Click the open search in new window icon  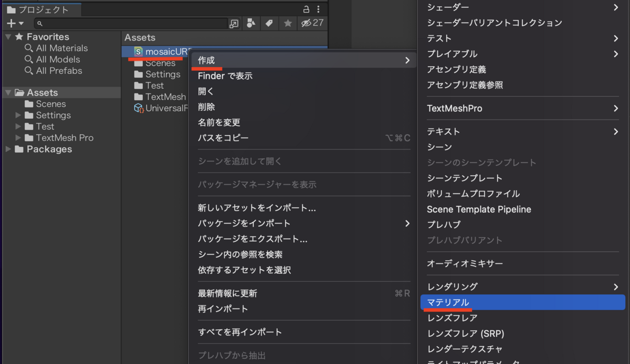coord(235,24)
